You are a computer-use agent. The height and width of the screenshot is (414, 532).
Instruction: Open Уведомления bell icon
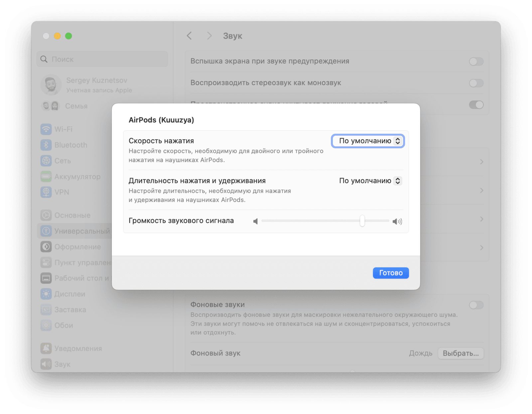[46, 348]
